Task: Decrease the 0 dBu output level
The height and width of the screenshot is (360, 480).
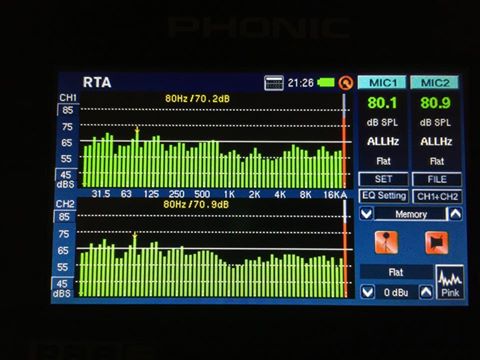Action: click(367, 292)
